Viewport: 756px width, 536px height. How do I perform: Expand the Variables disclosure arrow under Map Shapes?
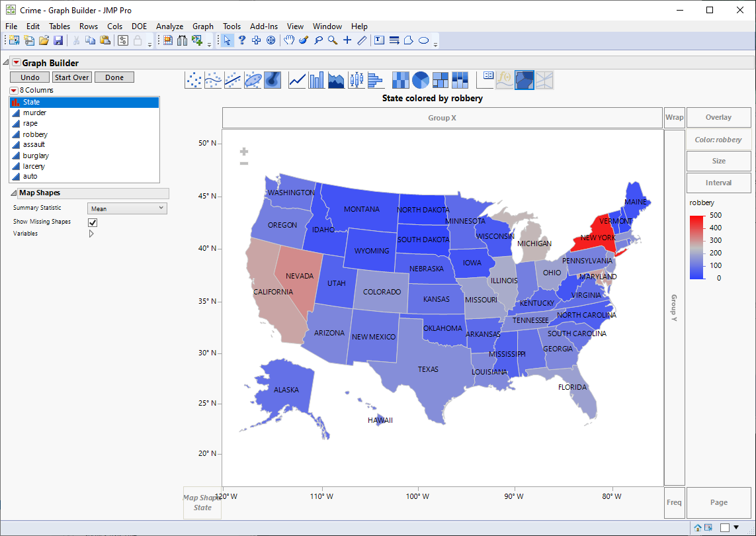pyautogui.click(x=92, y=233)
